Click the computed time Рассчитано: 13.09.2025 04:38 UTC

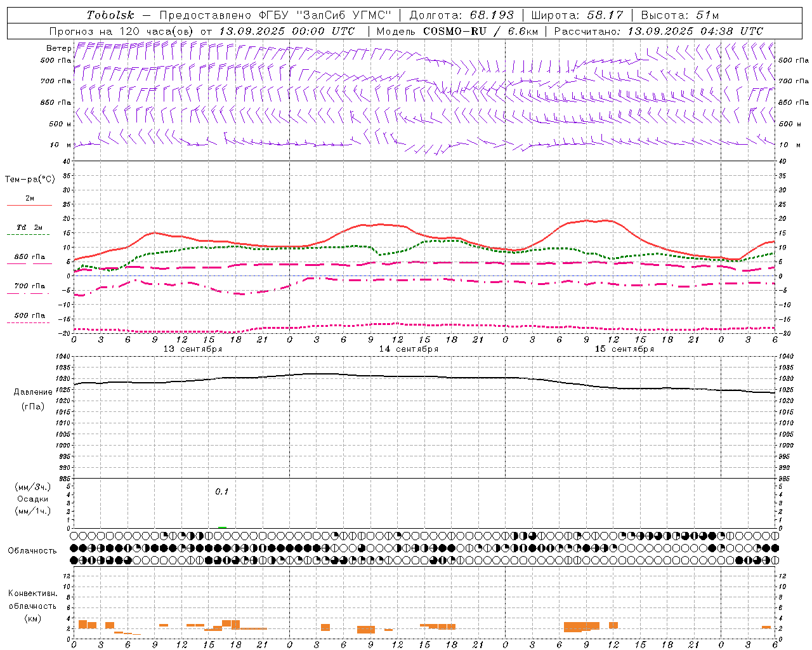[x=658, y=31]
